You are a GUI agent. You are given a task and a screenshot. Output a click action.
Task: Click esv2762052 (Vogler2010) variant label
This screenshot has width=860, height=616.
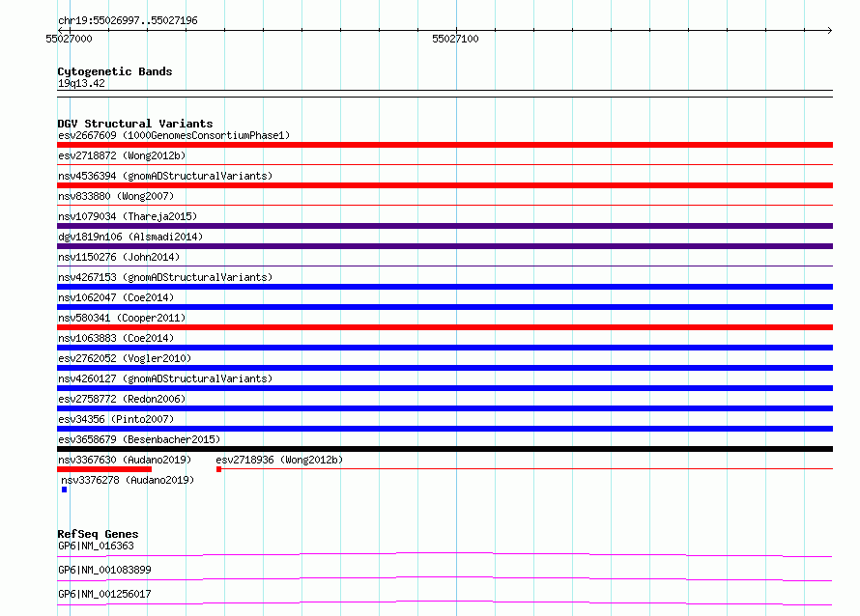(125, 358)
